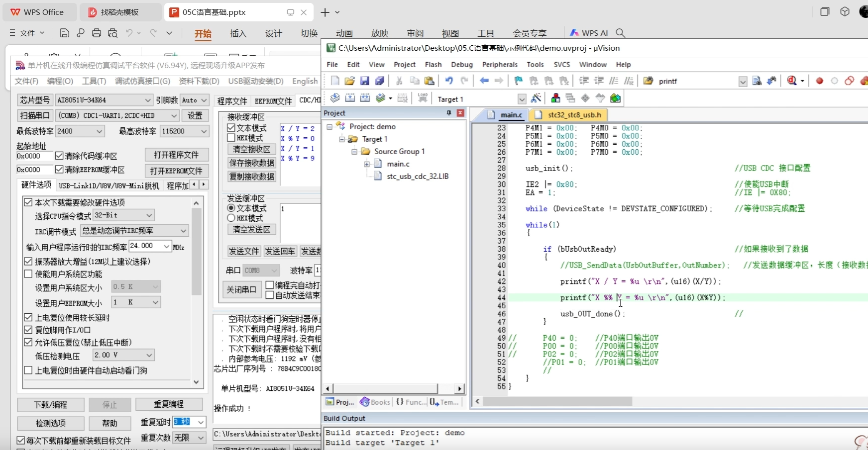Open the Target 1 selection dropdown
Viewport: 868px width, 450px height.
pyautogui.click(x=522, y=99)
